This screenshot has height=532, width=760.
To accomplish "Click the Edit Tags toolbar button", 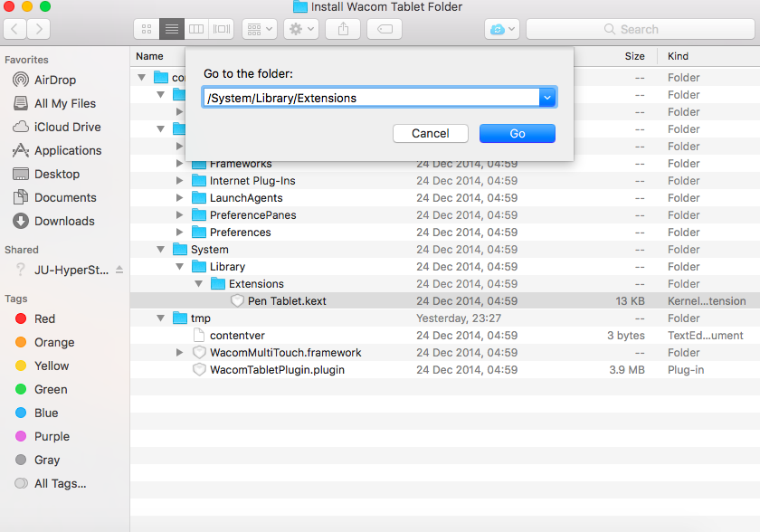I will [x=385, y=29].
